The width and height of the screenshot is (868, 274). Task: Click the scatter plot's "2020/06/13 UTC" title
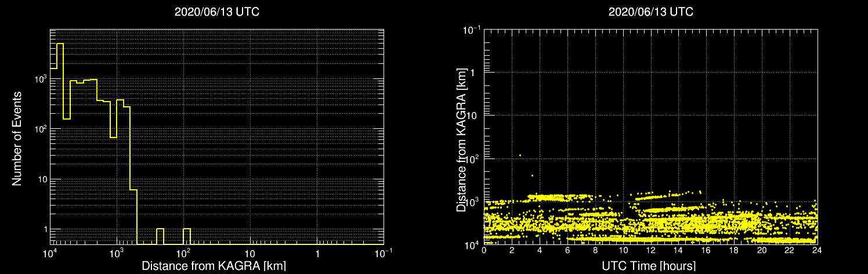point(650,12)
